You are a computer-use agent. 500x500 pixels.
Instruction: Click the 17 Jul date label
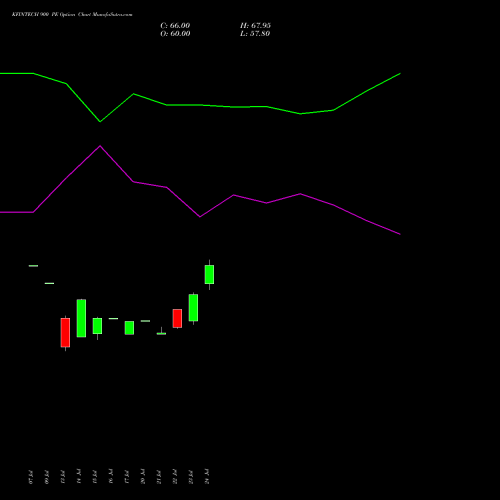click(x=127, y=477)
